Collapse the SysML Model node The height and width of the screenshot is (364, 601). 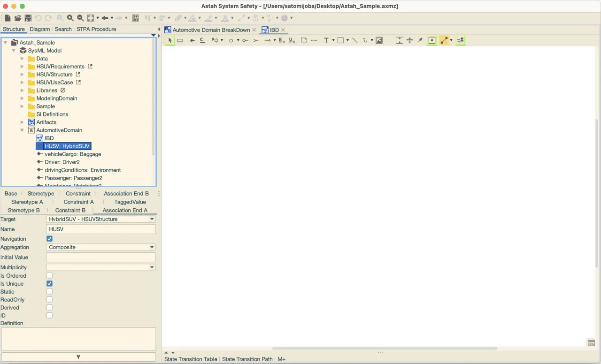tap(14, 51)
